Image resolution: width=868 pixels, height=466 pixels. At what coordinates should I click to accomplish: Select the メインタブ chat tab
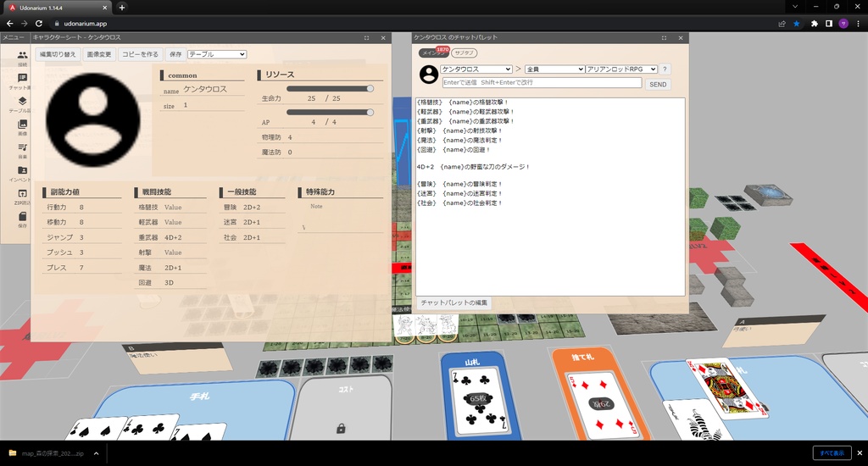point(433,53)
